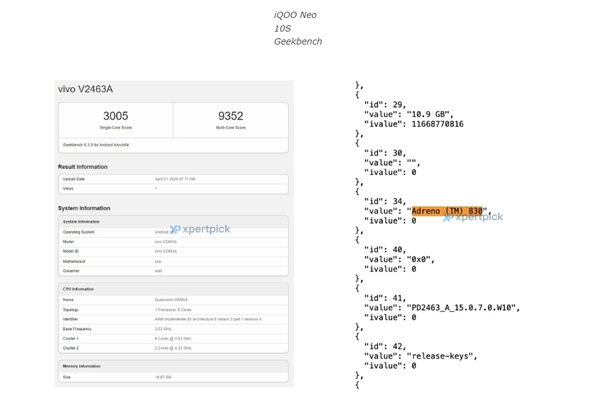Select the Upload Date row
Image resolution: width=600 pixels, height=405 pixels.
click(173, 179)
